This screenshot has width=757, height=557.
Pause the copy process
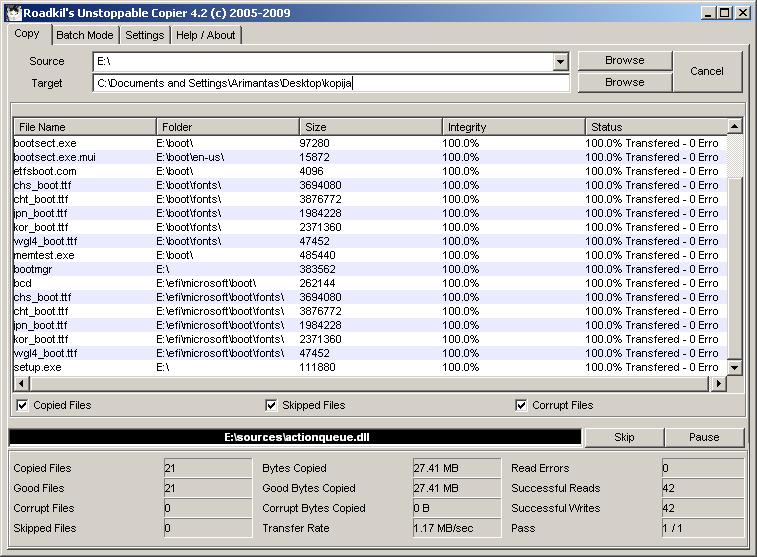click(704, 437)
